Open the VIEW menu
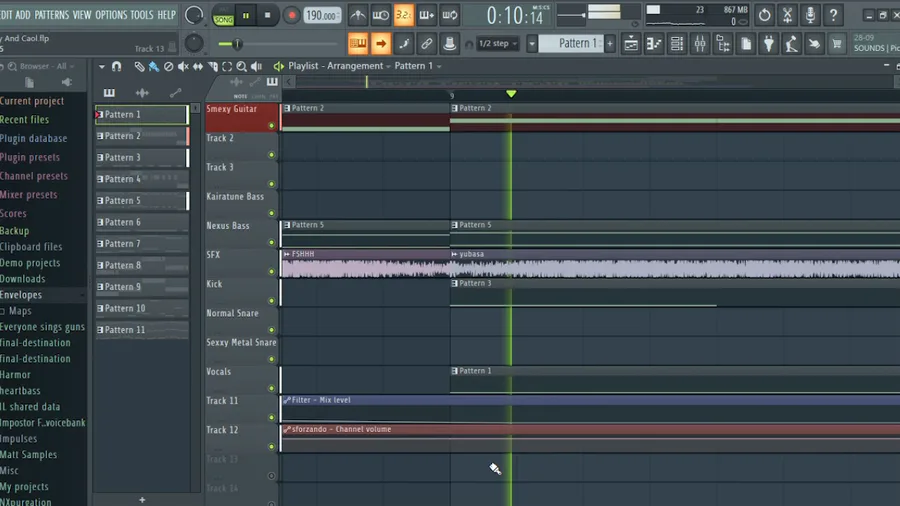 [82, 15]
